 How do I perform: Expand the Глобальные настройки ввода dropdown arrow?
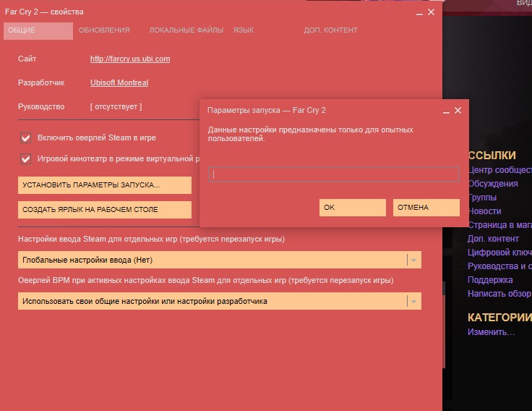(413, 260)
